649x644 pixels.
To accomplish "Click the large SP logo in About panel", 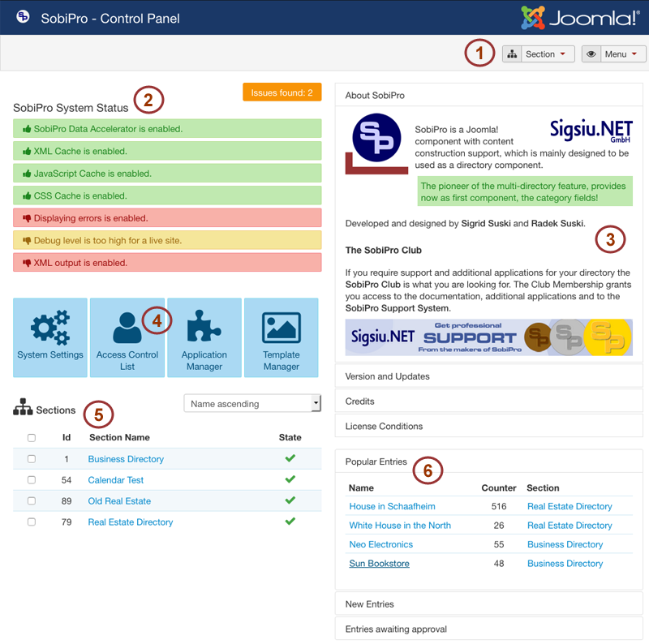I will point(376,144).
